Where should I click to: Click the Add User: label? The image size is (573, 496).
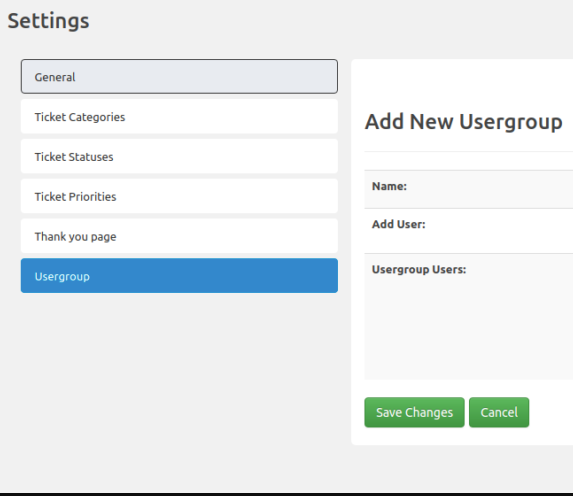tap(399, 224)
